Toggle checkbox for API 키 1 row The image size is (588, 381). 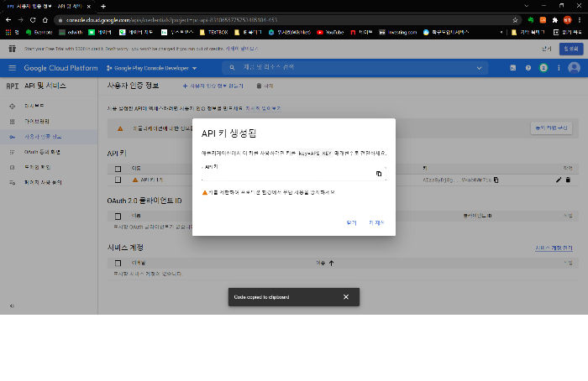coord(118,180)
